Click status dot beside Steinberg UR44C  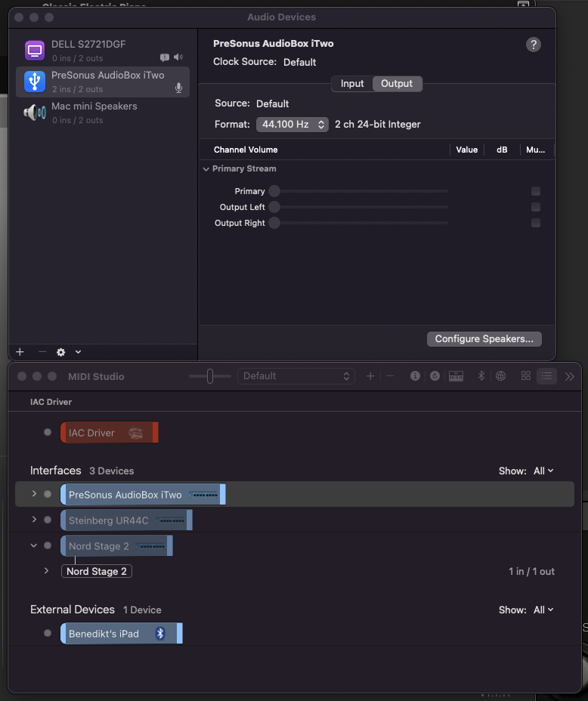click(x=48, y=520)
